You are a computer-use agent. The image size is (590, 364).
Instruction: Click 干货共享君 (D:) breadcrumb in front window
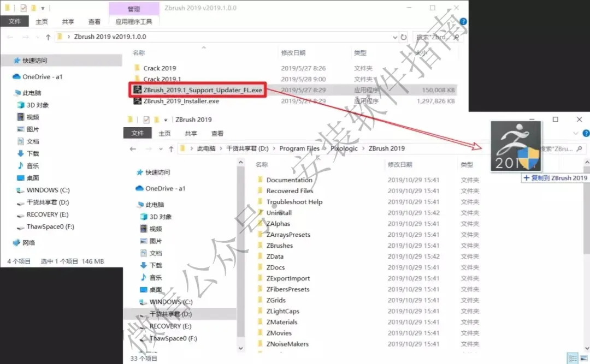click(x=247, y=148)
